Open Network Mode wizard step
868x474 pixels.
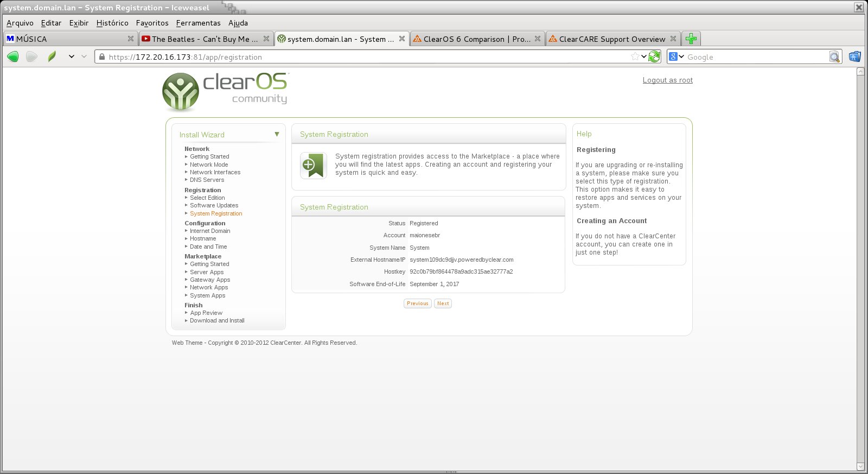(x=209, y=165)
